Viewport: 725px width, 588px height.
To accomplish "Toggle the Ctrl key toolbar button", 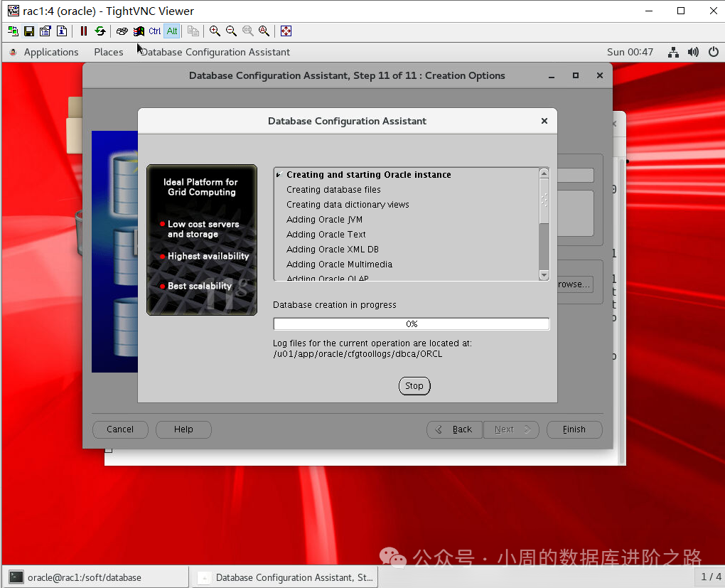I will point(155,31).
